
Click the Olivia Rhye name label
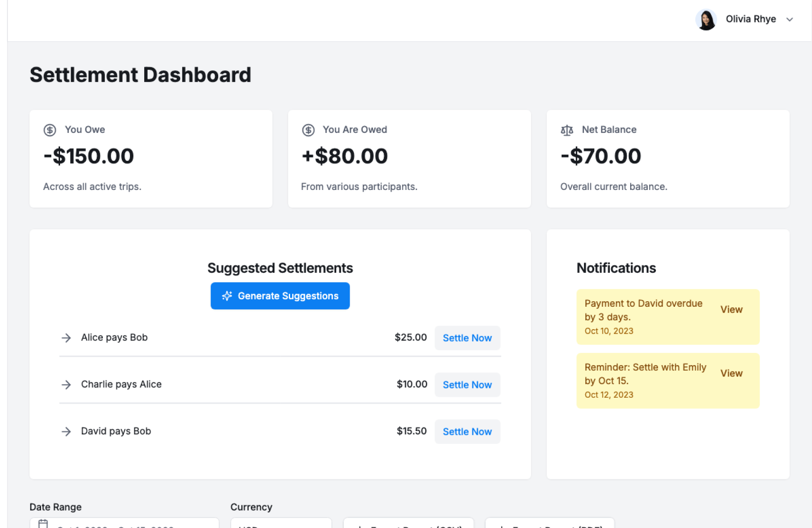tap(751, 19)
